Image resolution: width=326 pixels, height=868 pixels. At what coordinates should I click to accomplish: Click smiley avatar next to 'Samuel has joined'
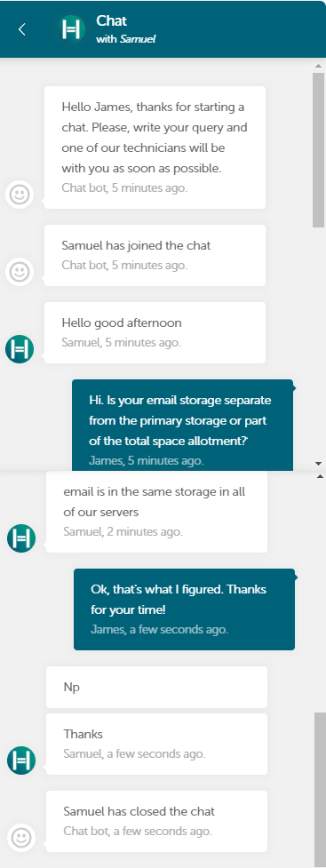[x=20, y=272]
